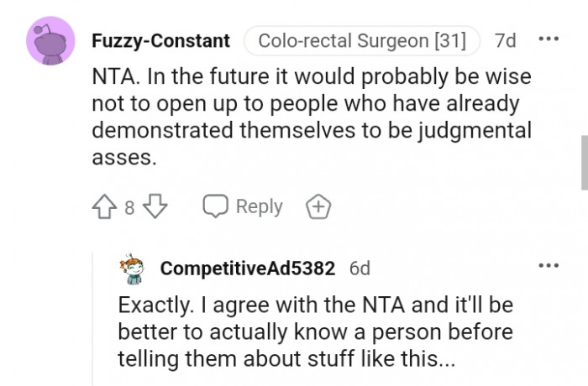
Task: Open CompetitiveAd5382's avatar
Action: pos(133,267)
